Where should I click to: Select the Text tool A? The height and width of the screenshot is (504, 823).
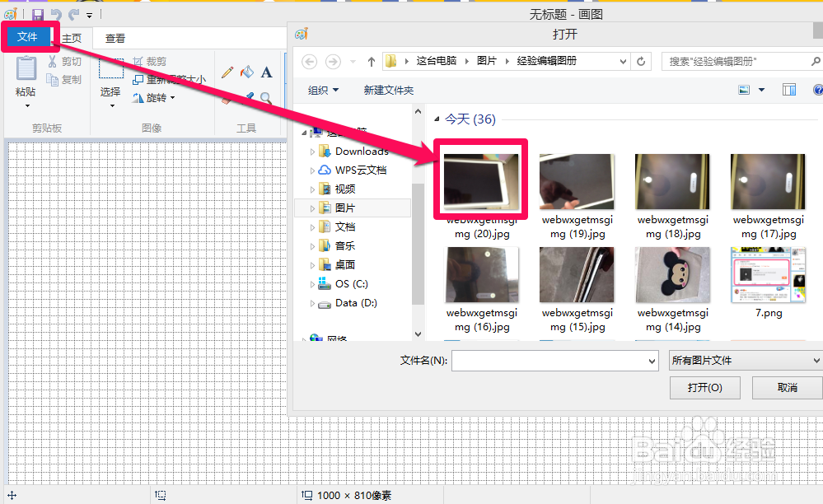[267, 72]
